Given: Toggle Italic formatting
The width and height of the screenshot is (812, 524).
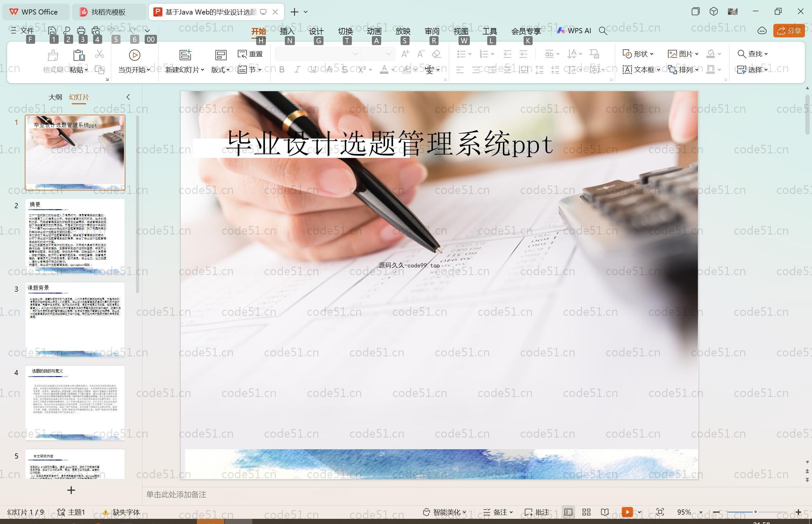Looking at the screenshot, I should coord(297,70).
